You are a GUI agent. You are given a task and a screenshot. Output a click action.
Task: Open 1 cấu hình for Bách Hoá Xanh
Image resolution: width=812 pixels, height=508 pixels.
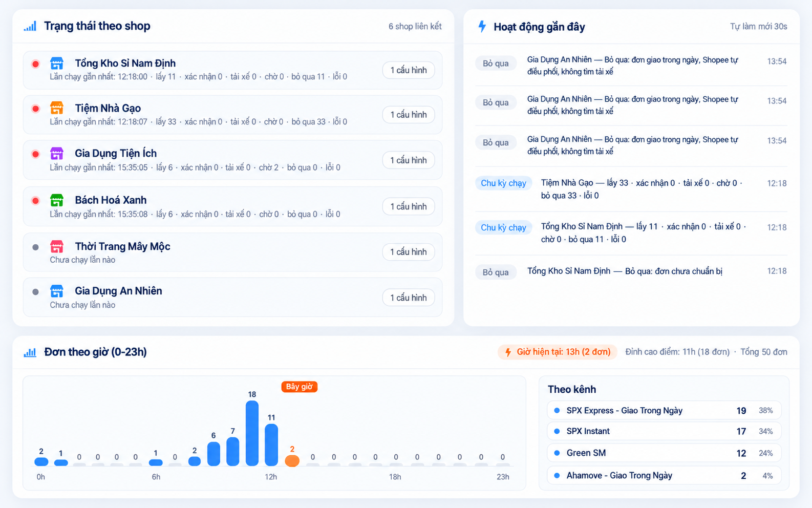[409, 206]
